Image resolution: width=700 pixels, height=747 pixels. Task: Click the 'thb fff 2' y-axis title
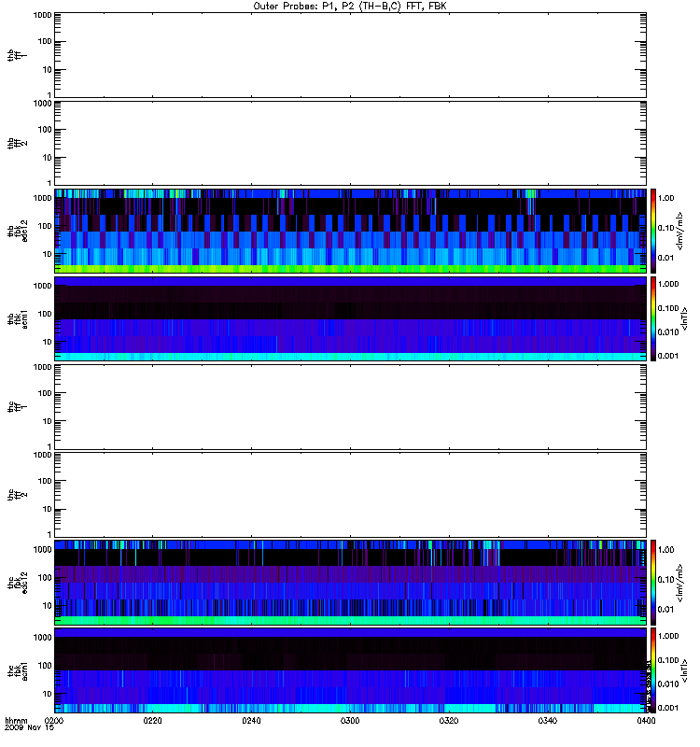17,143
